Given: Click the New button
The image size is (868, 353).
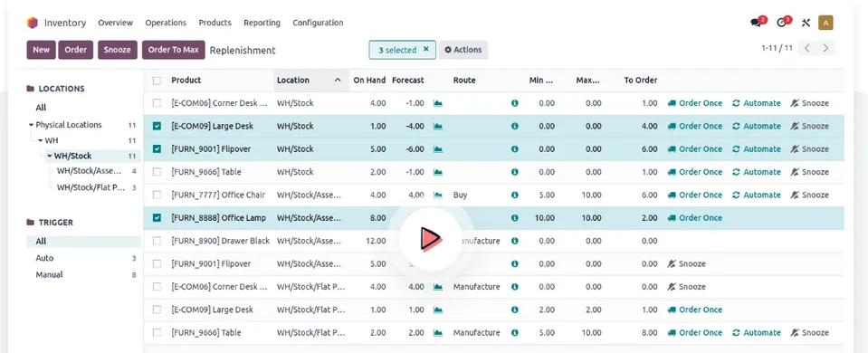Looking at the screenshot, I should click(41, 50).
